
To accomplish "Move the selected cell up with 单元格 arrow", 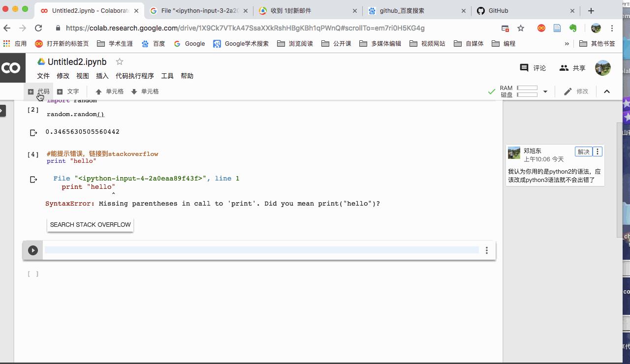I will coord(109,91).
